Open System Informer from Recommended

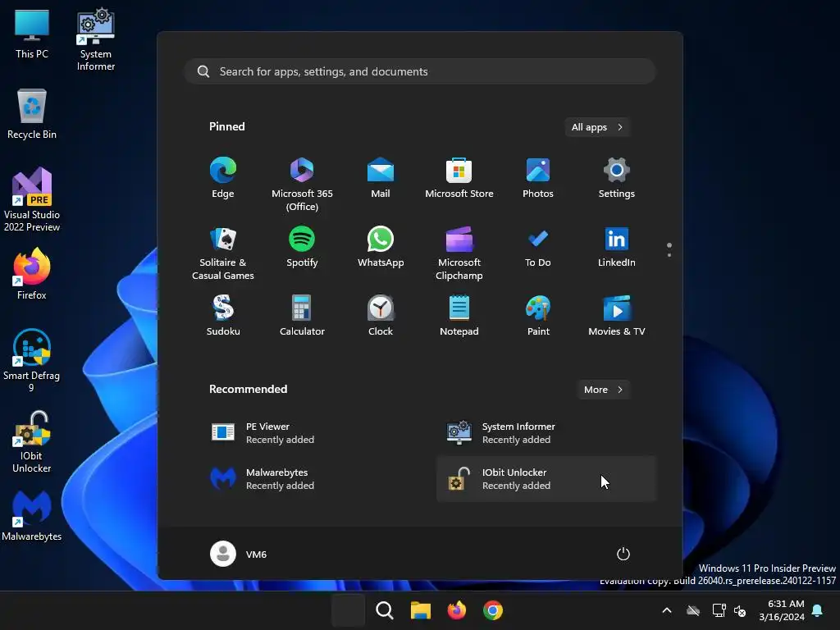546,433
